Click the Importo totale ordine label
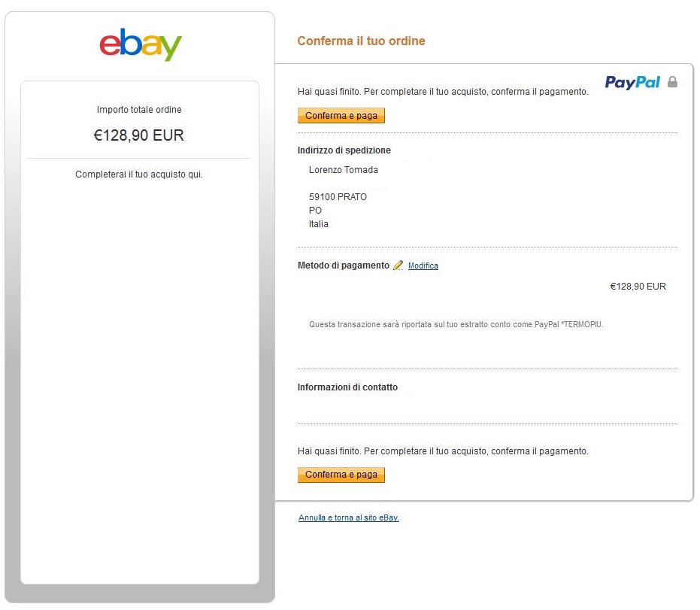 click(139, 110)
